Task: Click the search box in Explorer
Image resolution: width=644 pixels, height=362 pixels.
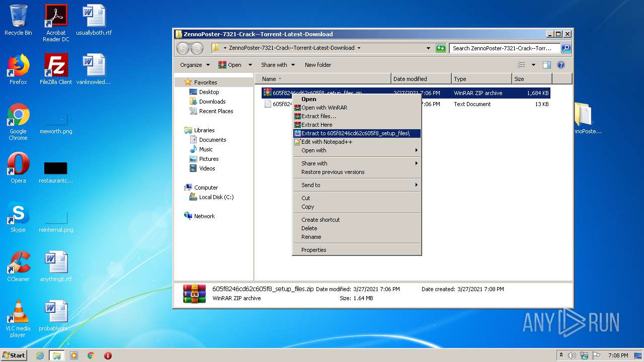Action: (505, 48)
